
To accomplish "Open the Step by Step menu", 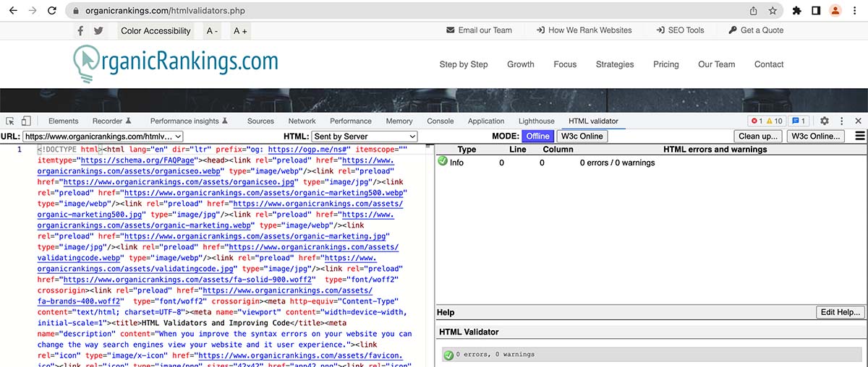I will pyautogui.click(x=464, y=64).
